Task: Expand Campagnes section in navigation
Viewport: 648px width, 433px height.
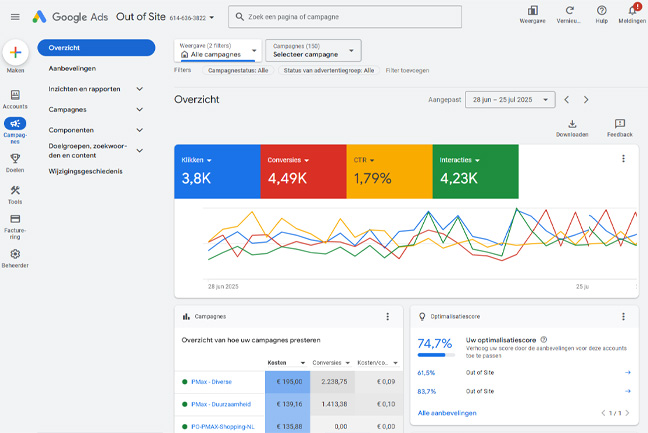Action: [140, 109]
